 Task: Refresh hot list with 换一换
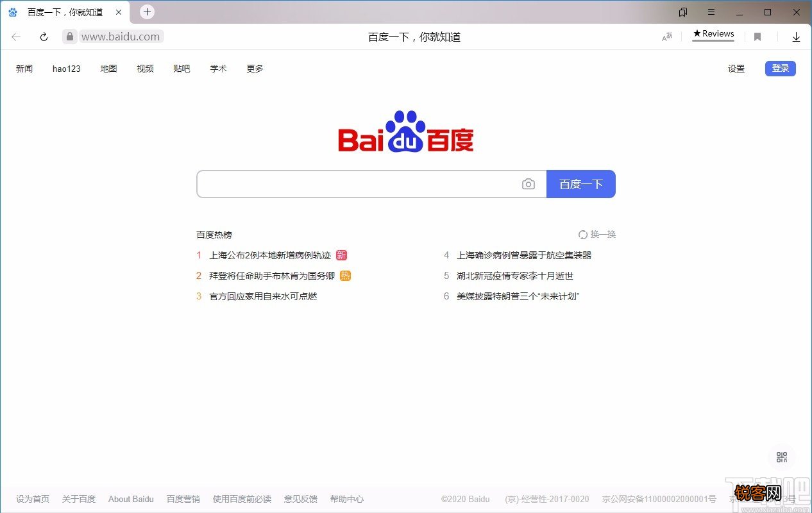[x=597, y=235]
